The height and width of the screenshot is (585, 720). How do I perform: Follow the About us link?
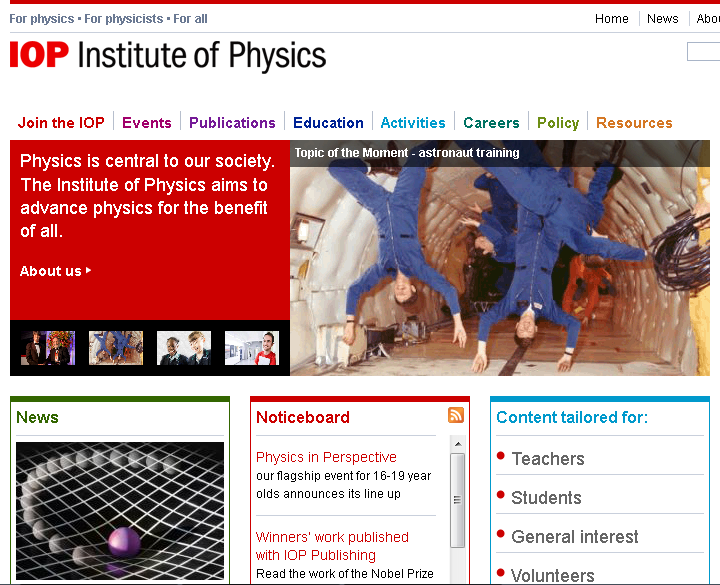point(51,271)
